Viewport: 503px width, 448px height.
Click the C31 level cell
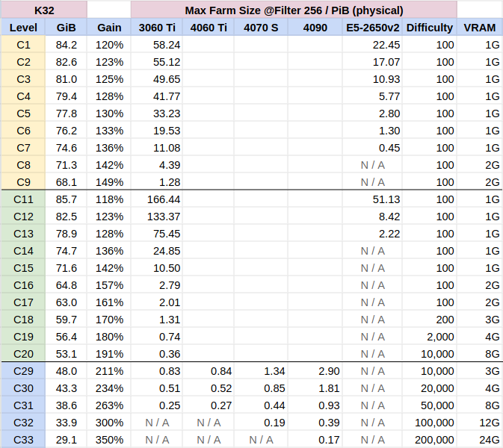pyautogui.click(x=23, y=405)
